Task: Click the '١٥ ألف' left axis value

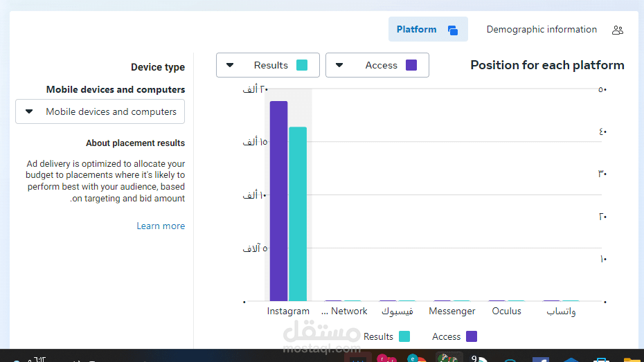Action: 255,142
